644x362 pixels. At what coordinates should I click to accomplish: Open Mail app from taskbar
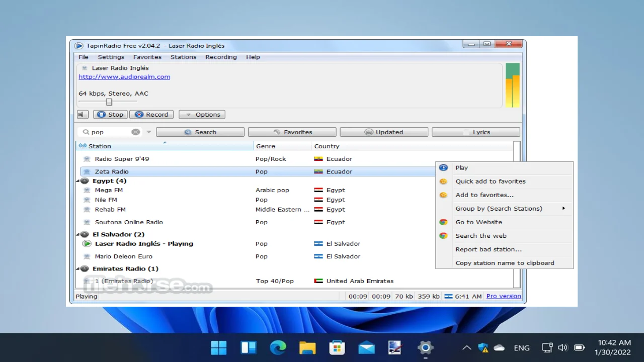[366, 347]
